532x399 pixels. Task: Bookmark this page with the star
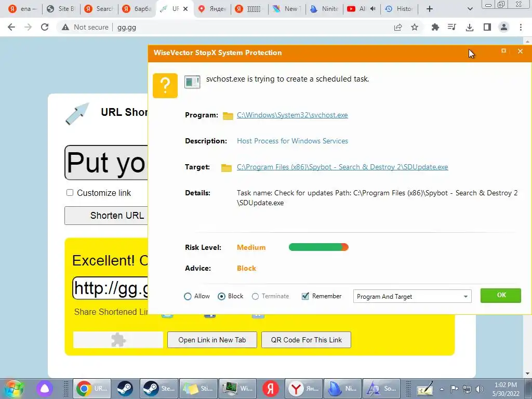(415, 27)
